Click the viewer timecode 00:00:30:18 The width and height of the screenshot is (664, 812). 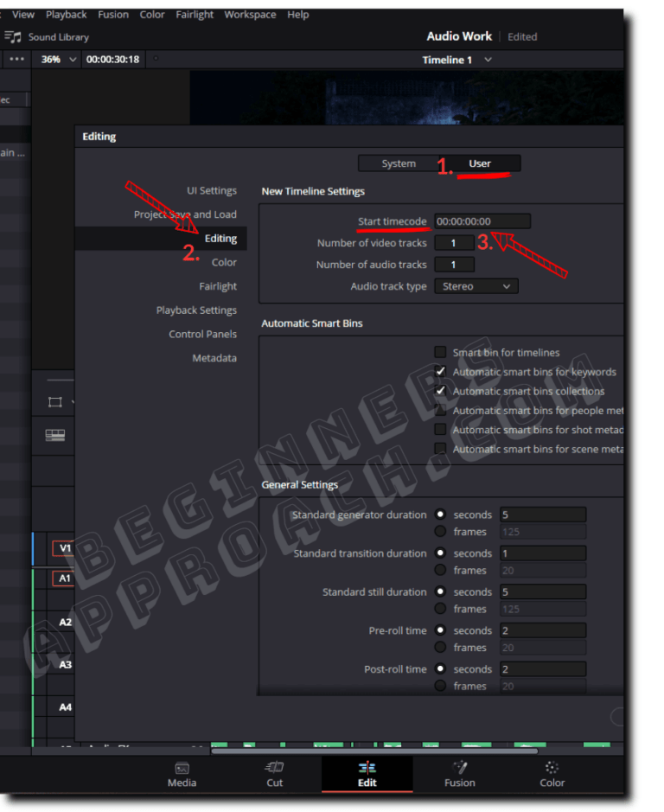coord(112,59)
